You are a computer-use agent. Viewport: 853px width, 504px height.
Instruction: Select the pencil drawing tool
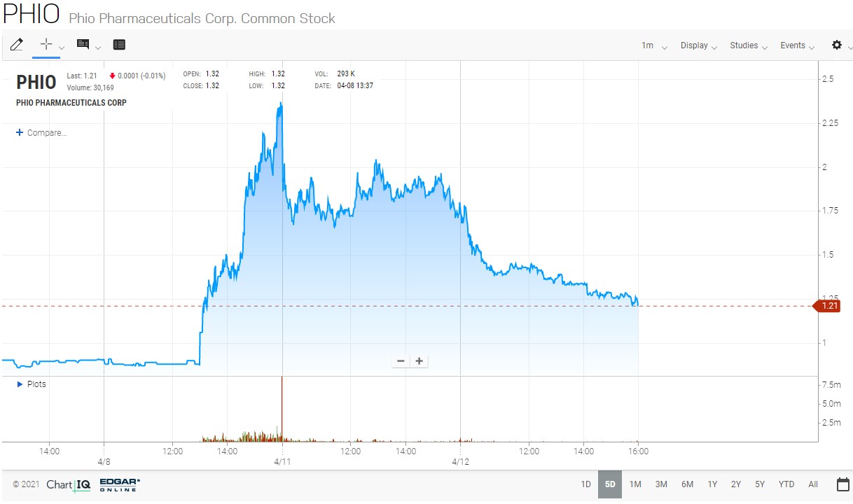coord(16,45)
